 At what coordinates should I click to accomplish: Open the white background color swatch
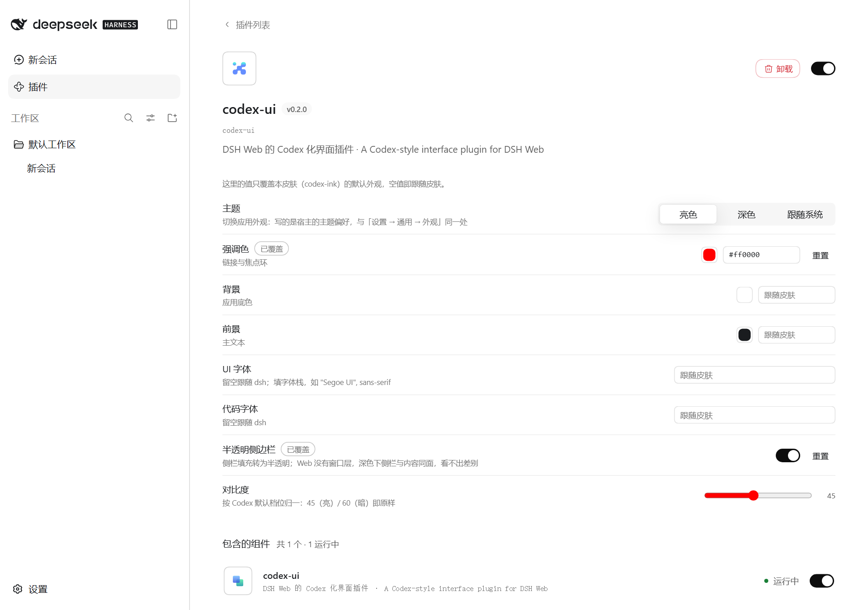pos(745,295)
